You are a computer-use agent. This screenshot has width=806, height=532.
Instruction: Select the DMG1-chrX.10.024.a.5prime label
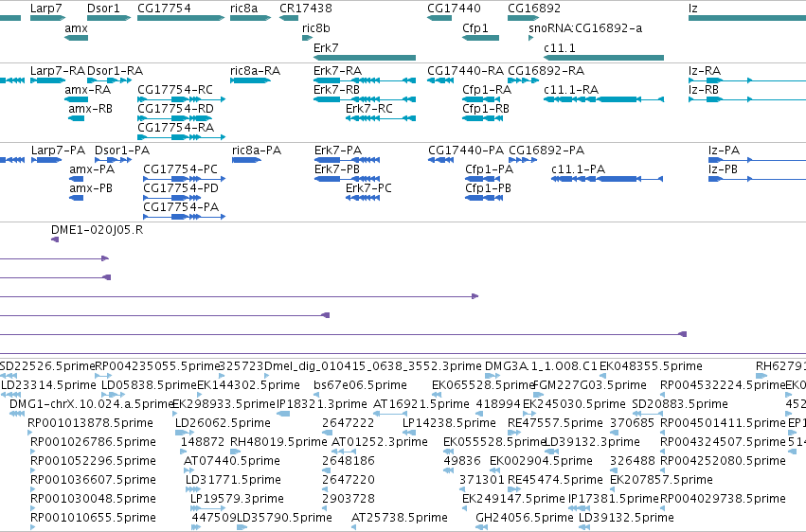click(x=92, y=403)
